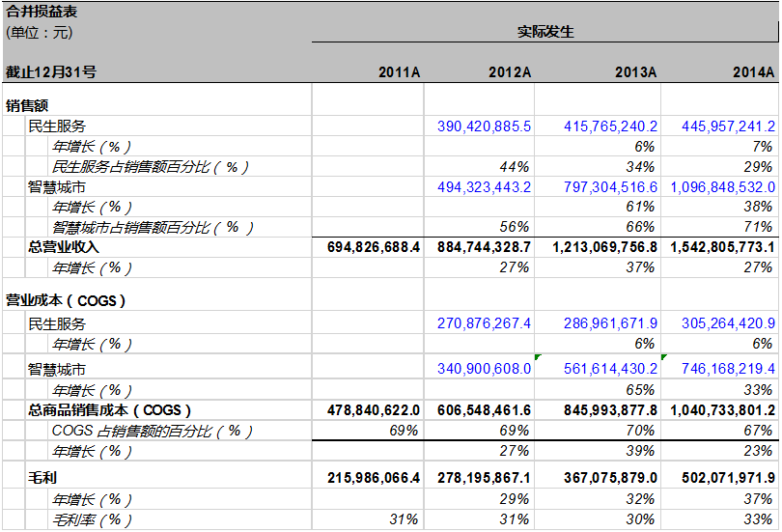Screen dimensions: 782x532
Task: Click the 民生服务占销售额百分比 label
Action: click(151, 166)
